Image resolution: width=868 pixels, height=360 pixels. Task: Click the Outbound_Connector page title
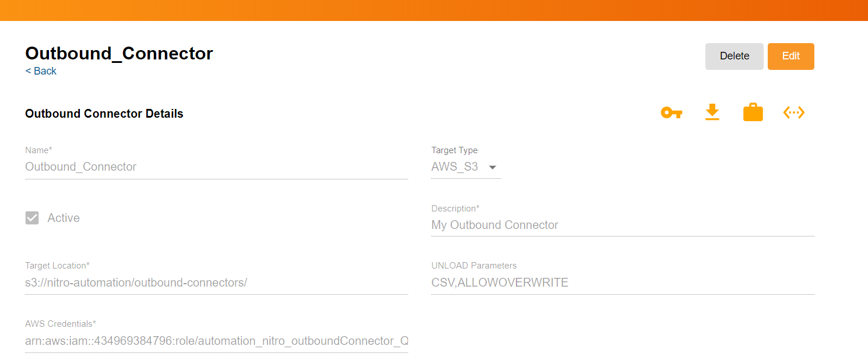point(119,53)
